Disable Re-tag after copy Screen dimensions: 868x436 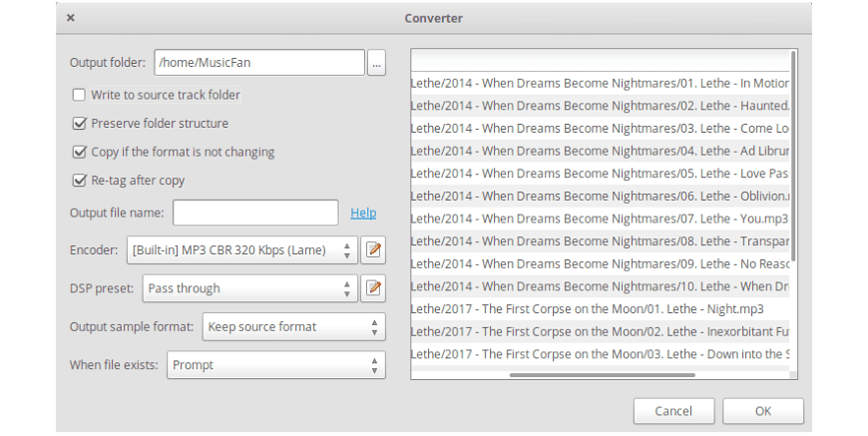79,181
